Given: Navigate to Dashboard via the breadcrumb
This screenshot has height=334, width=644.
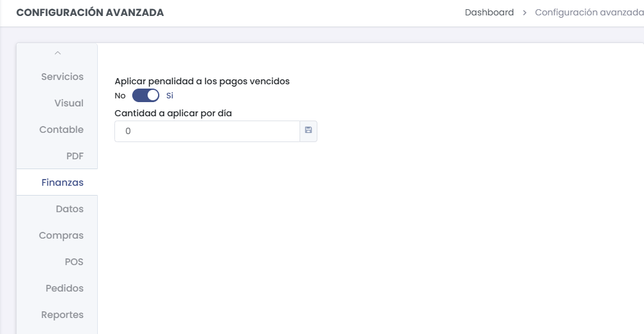Looking at the screenshot, I should 489,13.
